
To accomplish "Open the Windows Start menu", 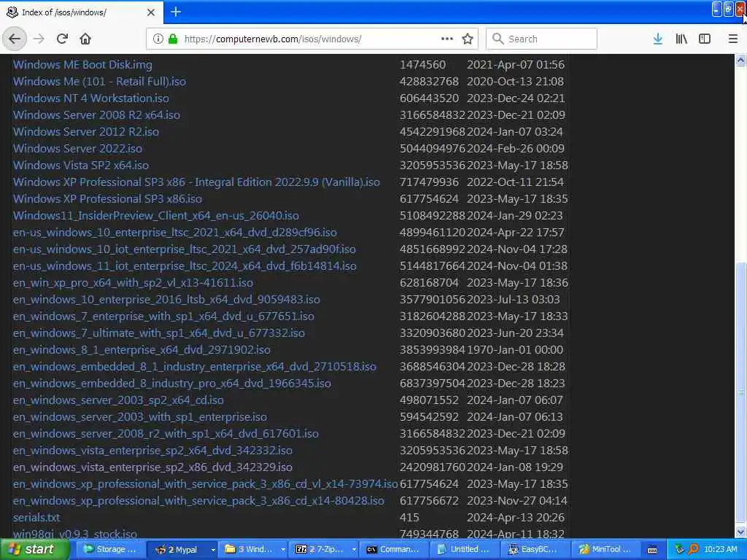I will pyautogui.click(x=34, y=549).
